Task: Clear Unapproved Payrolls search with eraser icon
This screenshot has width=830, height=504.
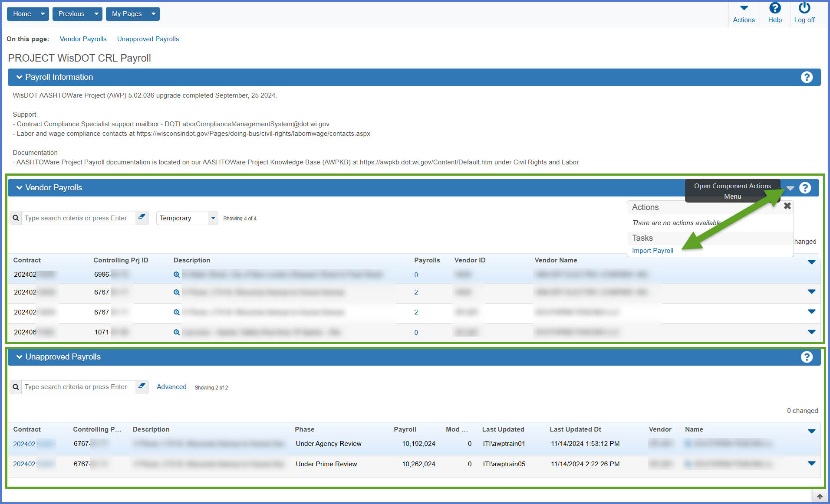Action: pyautogui.click(x=142, y=386)
